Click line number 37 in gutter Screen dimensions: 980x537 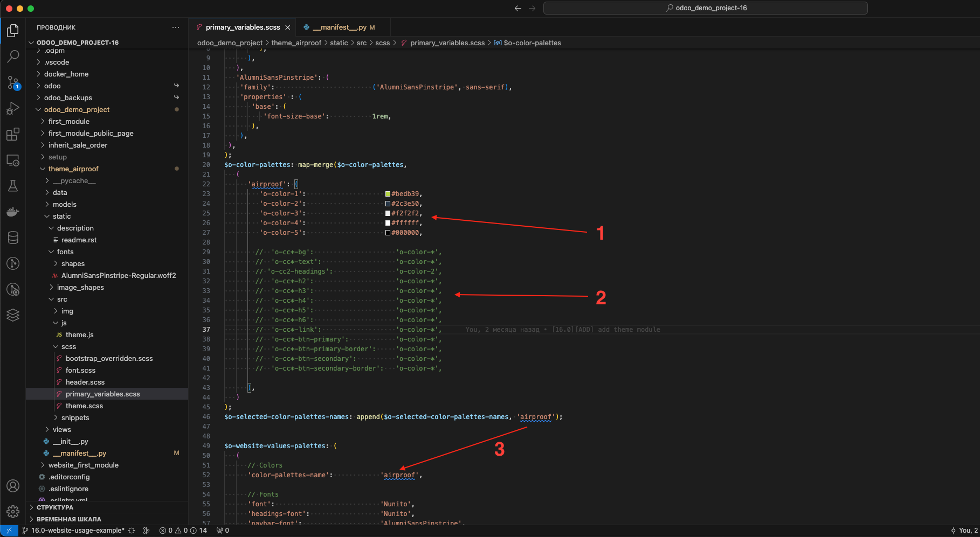click(206, 330)
